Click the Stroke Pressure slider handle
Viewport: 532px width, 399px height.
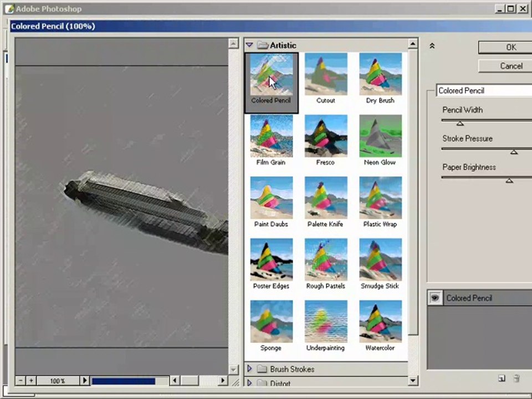pyautogui.click(x=514, y=152)
